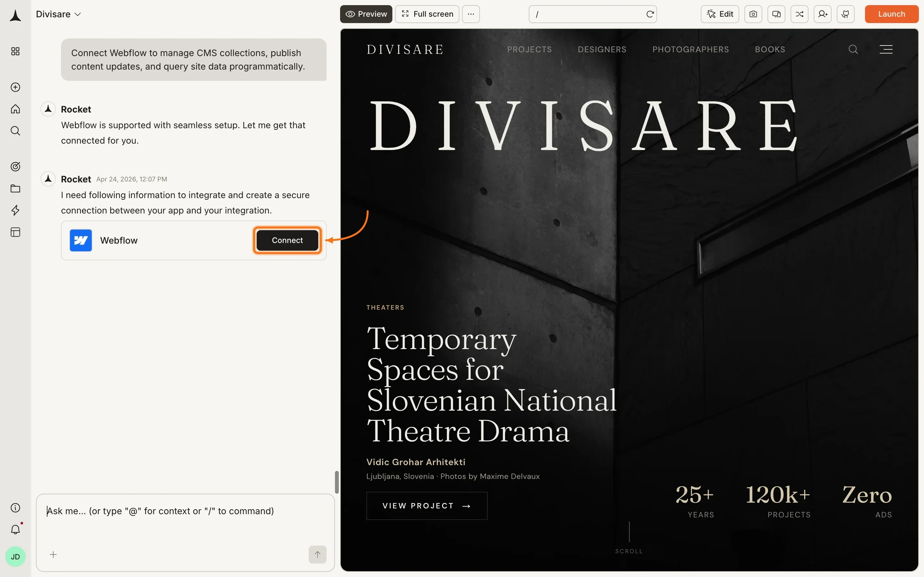
Task: Toggle Preview mode button
Action: pos(366,14)
